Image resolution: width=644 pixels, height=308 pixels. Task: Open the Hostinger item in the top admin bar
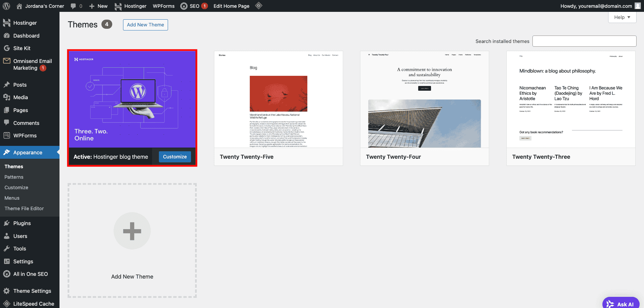pyautogui.click(x=130, y=6)
